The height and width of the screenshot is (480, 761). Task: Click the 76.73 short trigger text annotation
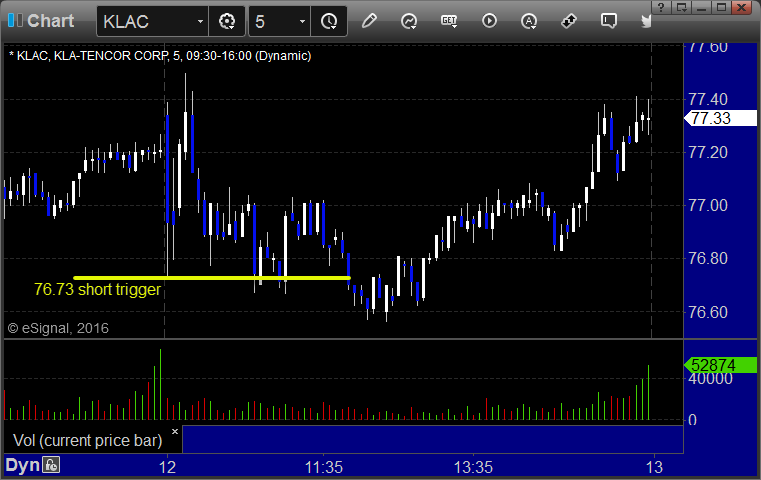[x=97, y=289]
